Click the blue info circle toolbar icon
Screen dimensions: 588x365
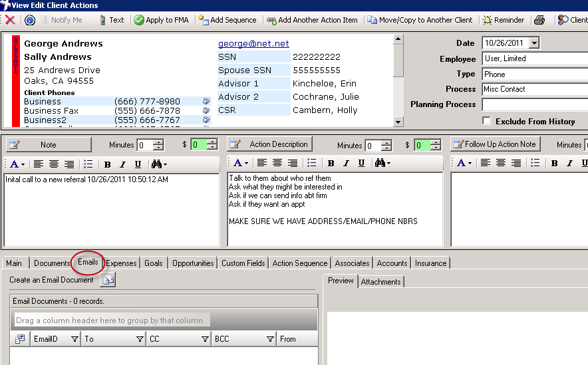[30, 20]
